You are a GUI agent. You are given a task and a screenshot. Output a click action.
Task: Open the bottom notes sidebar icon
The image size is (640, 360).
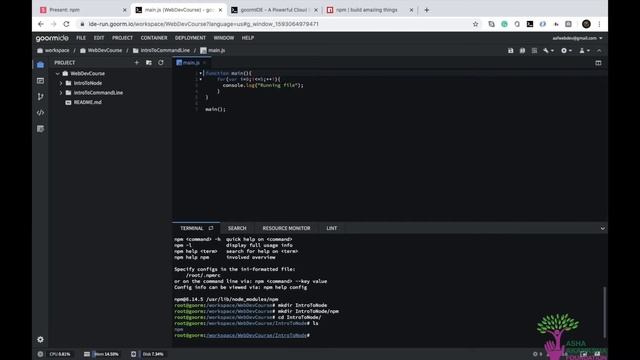(x=40, y=129)
